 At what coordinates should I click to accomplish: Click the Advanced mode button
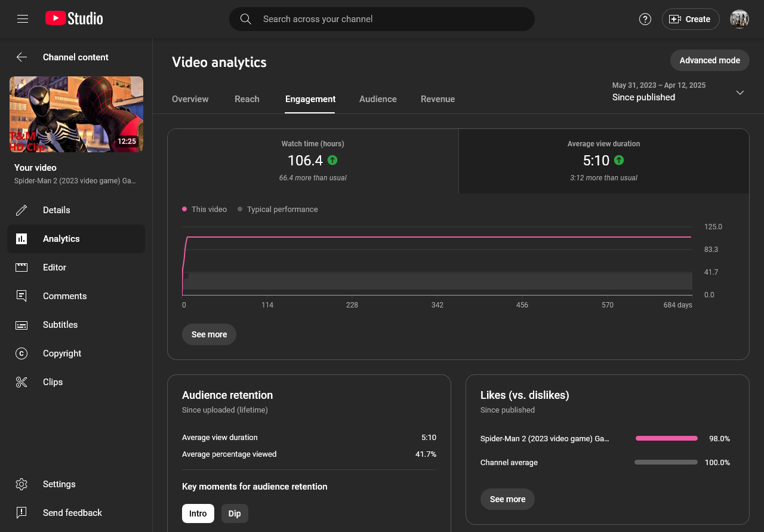[710, 60]
